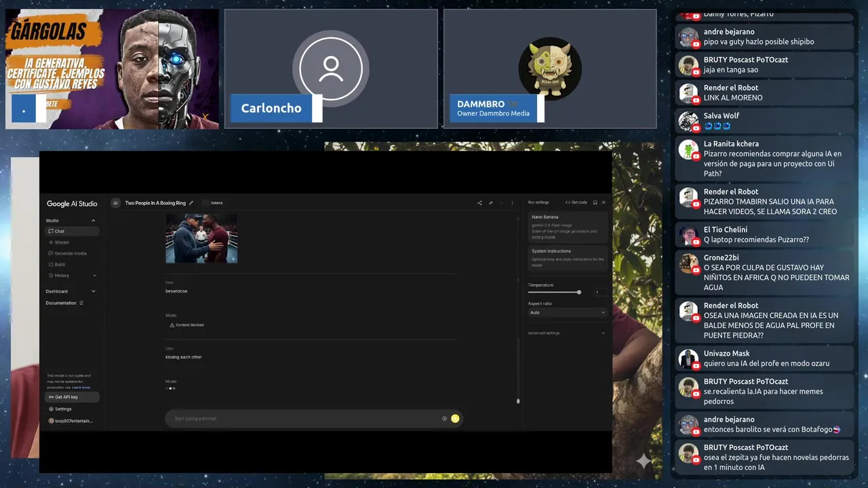Click the pencil icon to rename prompt
868x488 pixels.
(x=191, y=203)
